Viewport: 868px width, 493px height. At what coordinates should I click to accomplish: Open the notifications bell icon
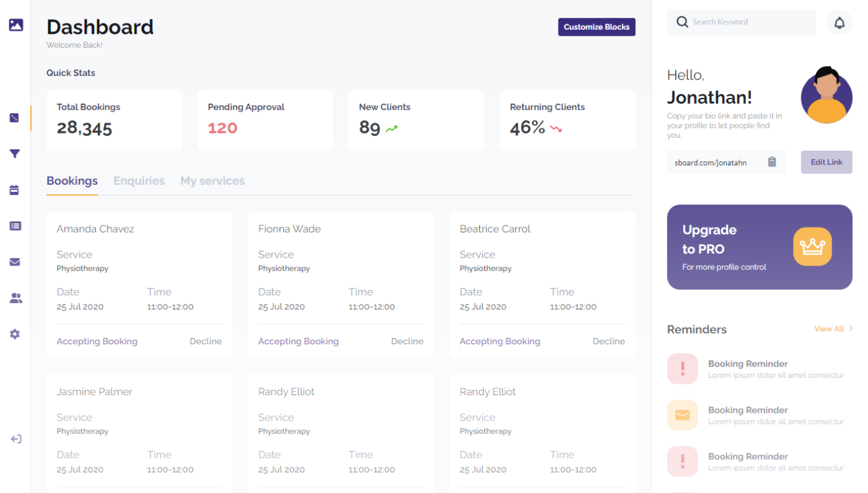[839, 23]
